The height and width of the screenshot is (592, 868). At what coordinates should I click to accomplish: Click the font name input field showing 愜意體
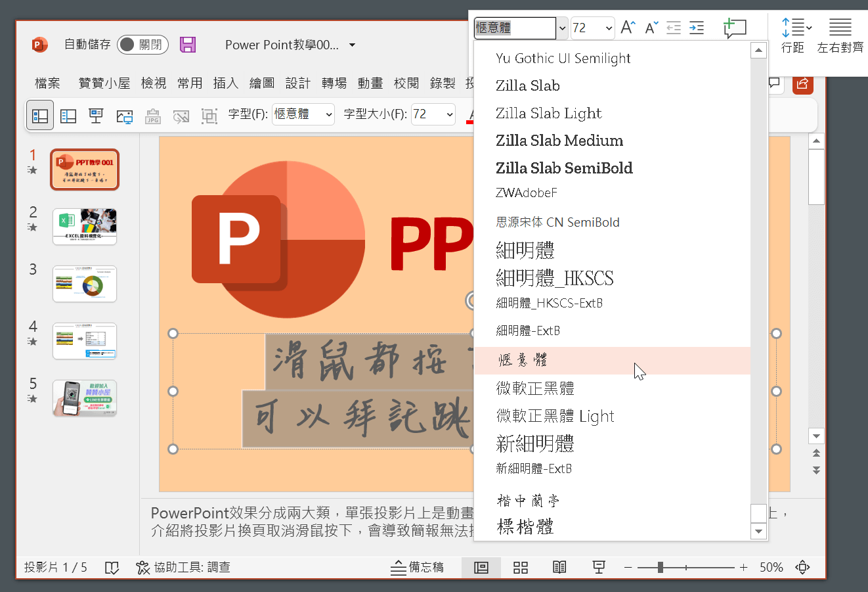515,28
